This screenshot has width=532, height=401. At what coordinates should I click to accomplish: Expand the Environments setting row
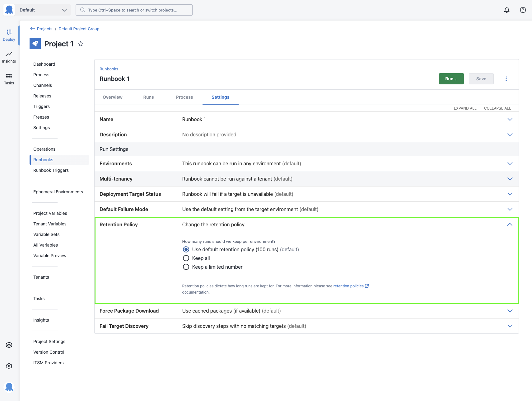[x=510, y=163]
